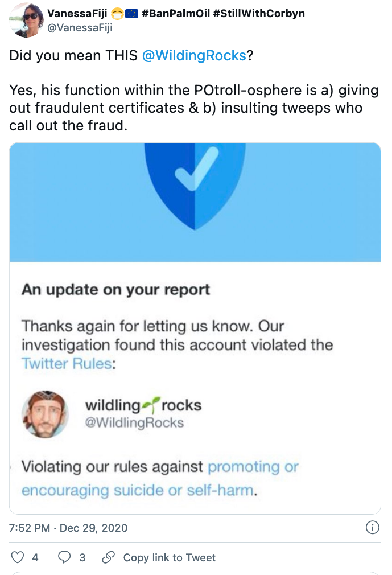Open the reply bubble icon
392x575 pixels.
click(63, 558)
